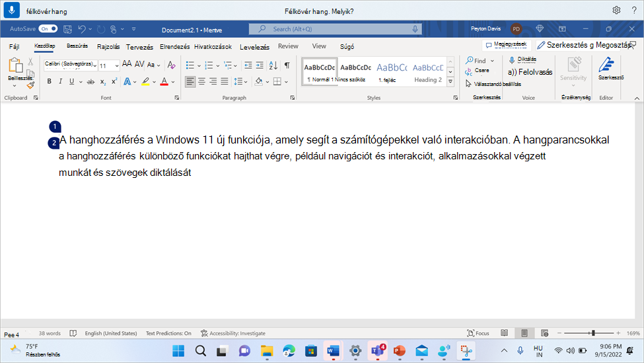Toggle Show paragraph marks pilcrow

coord(287,65)
